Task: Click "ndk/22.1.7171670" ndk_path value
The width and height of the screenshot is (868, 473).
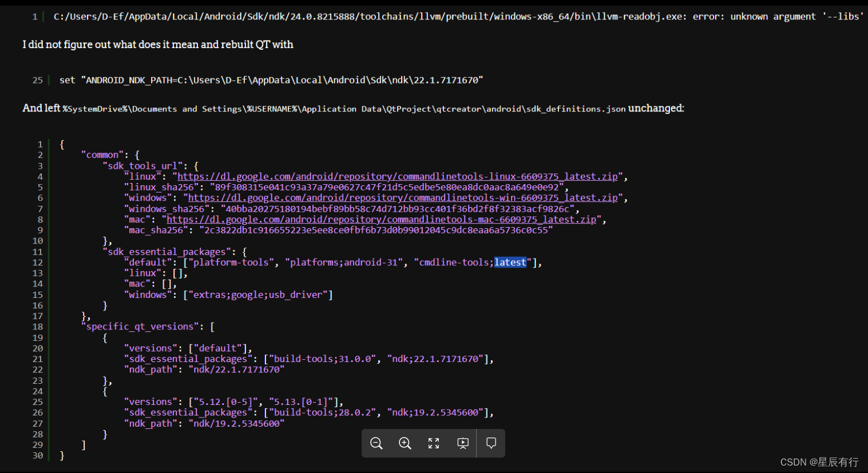Action: click(x=236, y=369)
